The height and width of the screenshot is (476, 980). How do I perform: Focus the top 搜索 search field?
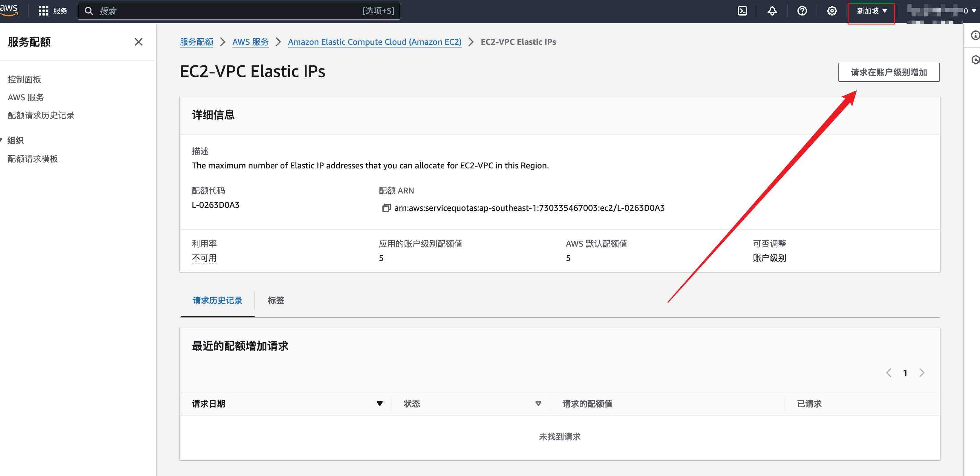239,11
